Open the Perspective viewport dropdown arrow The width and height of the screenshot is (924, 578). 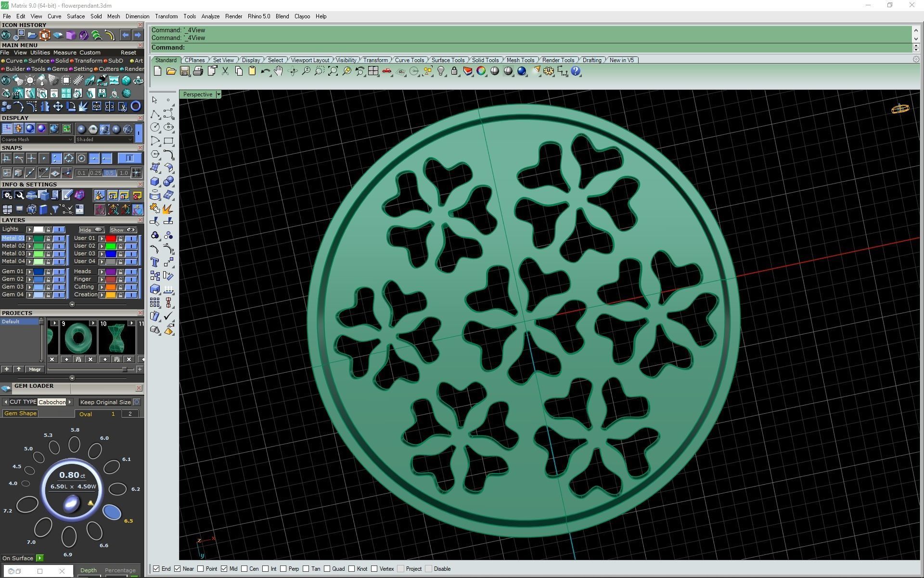pyautogui.click(x=218, y=94)
